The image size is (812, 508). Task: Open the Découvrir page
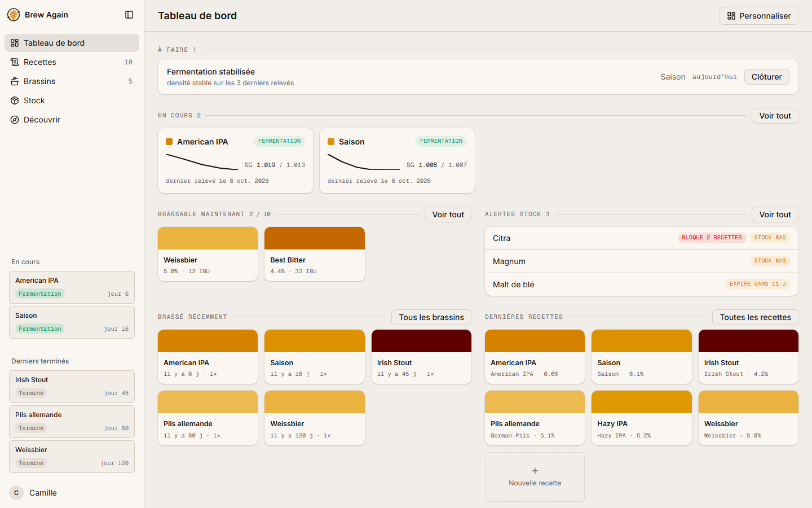72,120
